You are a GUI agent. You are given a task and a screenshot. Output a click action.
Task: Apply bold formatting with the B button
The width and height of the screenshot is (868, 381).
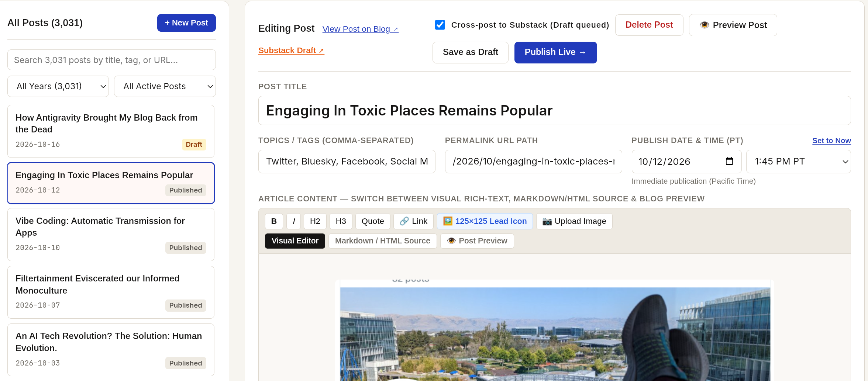(x=274, y=221)
